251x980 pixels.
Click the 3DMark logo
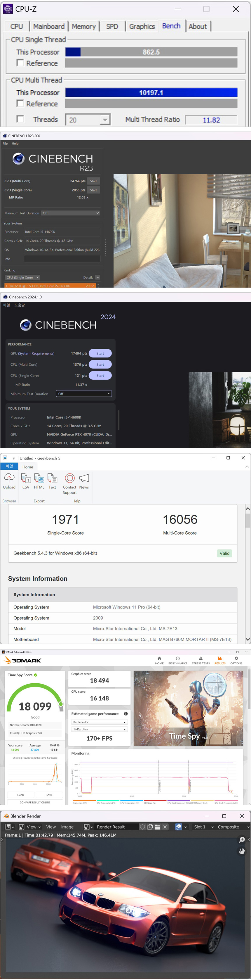pyautogui.click(x=22, y=661)
